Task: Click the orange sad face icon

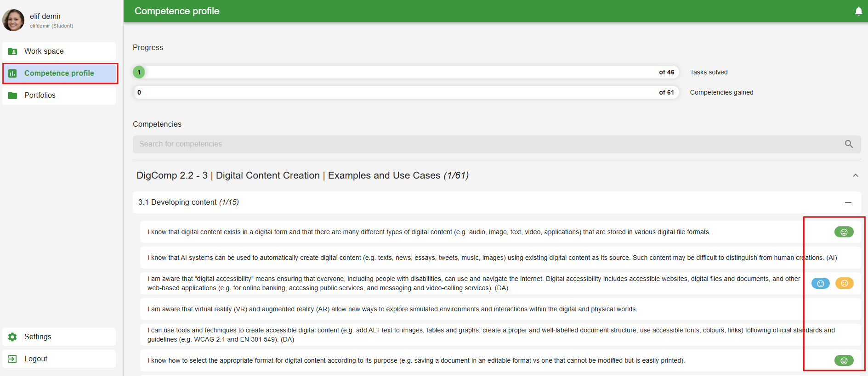Action: click(844, 283)
